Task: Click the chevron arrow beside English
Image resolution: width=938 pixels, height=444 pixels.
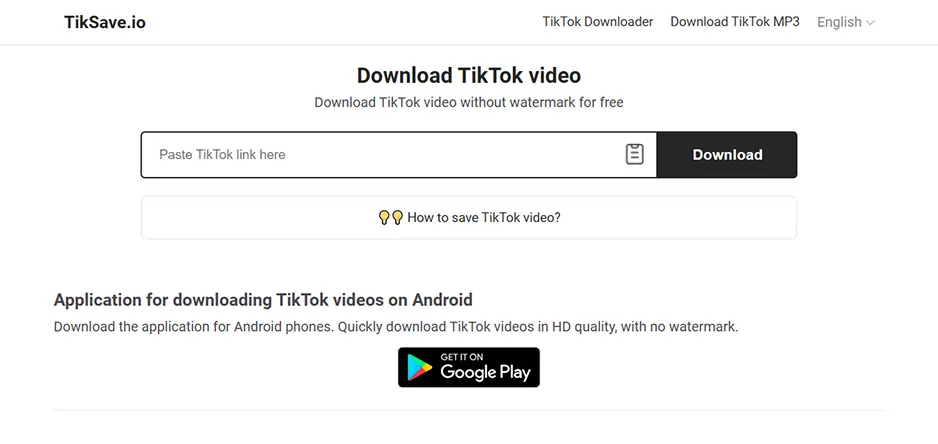Action: (870, 23)
